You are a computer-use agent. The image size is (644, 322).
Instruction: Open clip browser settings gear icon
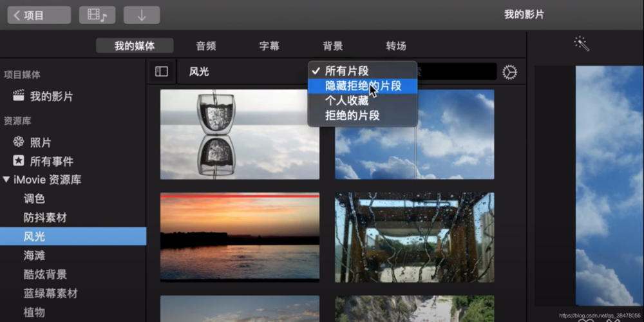509,72
